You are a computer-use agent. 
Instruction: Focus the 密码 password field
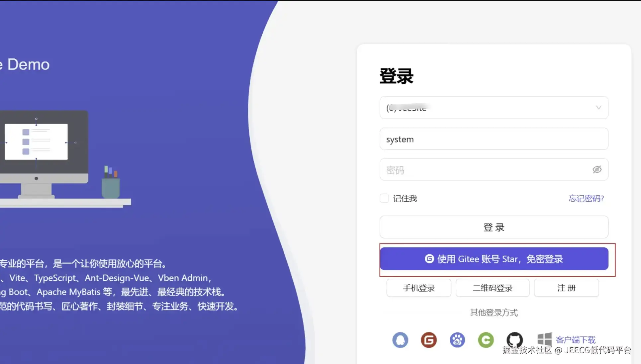[485, 170]
